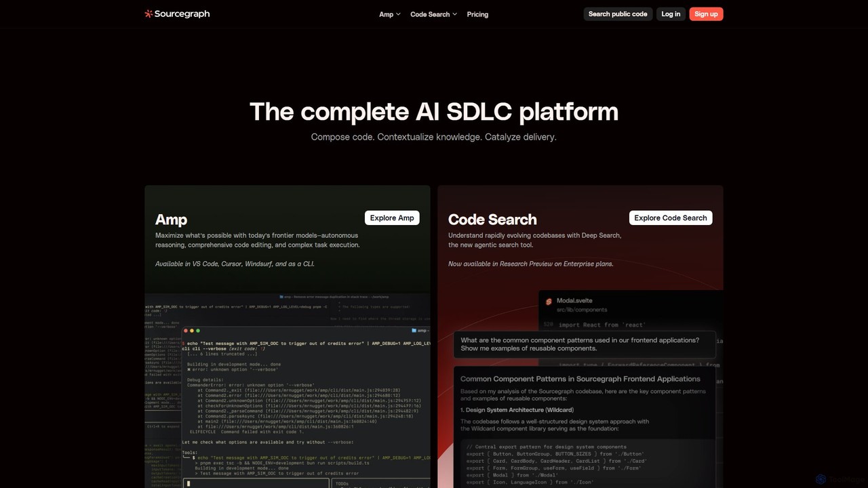Image resolution: width=868 pixels, height=488 pixels.
Task: Click 'Available in VS Code, Cursor' text
Action: click(235, 264)
